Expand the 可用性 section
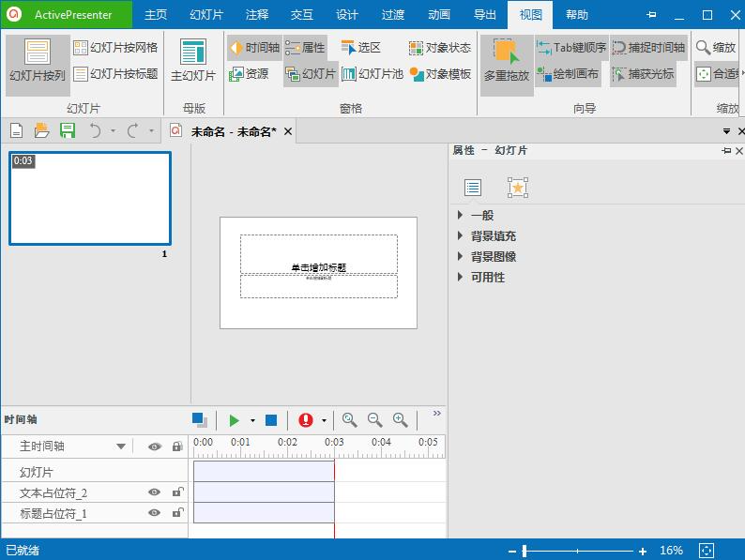Image resolution: width=745 pixels, height=560 pixels. click(460, 277)
